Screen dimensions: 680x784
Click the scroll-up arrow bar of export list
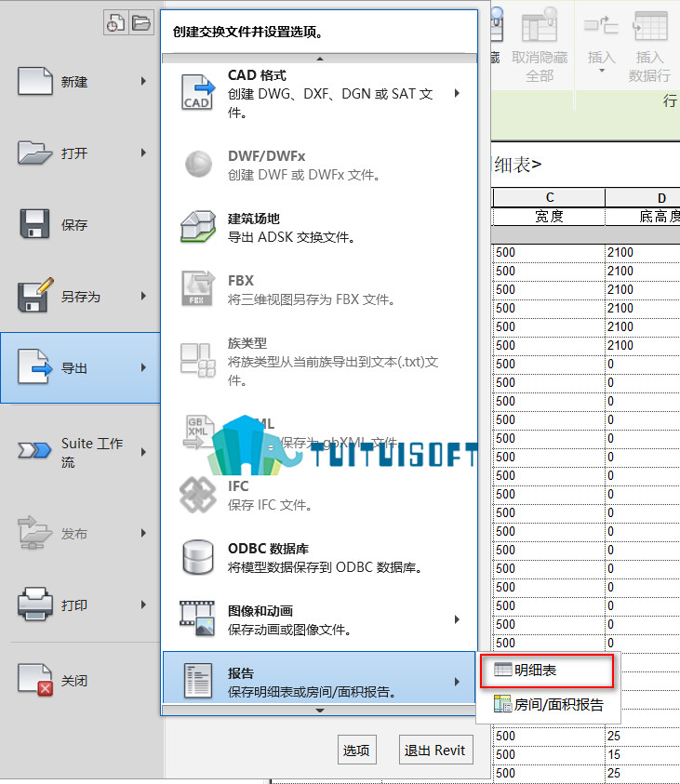coord(320,59)
